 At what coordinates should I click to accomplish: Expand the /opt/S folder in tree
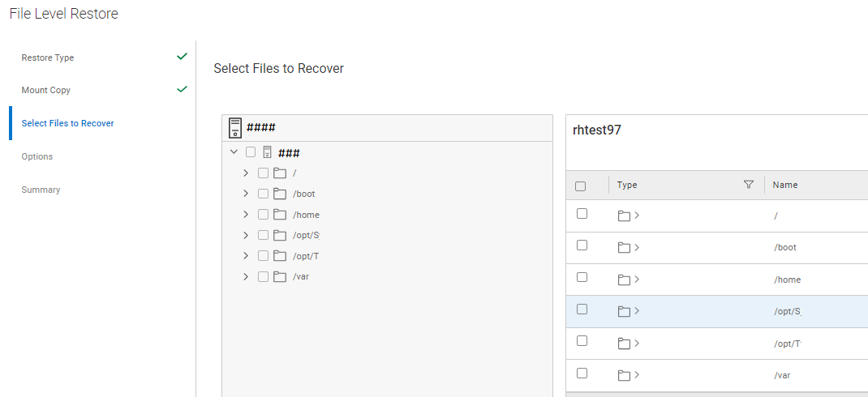(x=246, y=235)
